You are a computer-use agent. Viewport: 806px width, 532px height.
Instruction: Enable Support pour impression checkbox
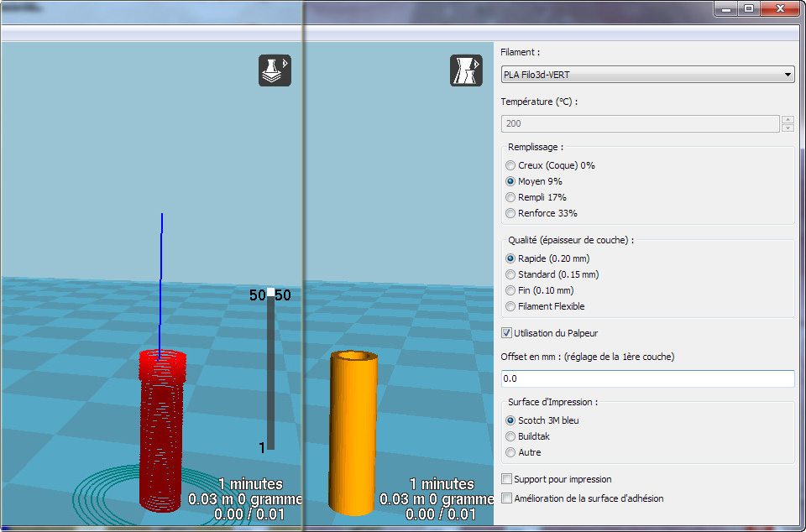(x=507, y=479)
